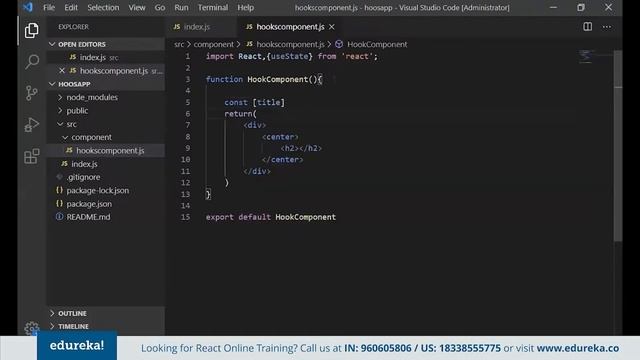Click the component breadcrumb
Image resolution: width=640 pixels, height=360 pixels.
[x=213, y=44]
